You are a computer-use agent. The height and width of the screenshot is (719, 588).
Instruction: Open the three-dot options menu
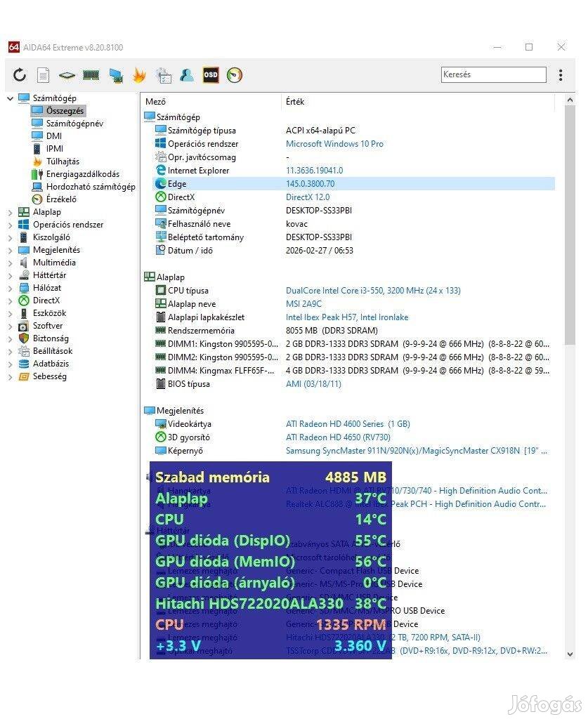(x=560, y=75)
